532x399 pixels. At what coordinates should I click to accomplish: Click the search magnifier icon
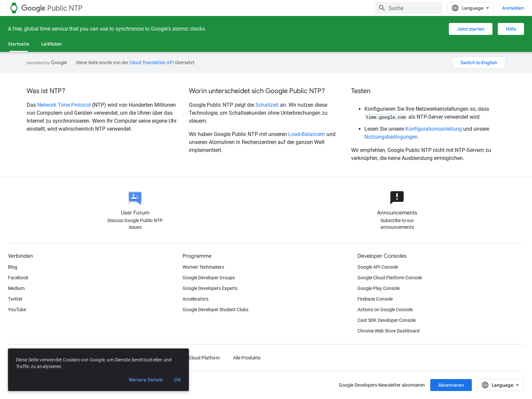382,8
